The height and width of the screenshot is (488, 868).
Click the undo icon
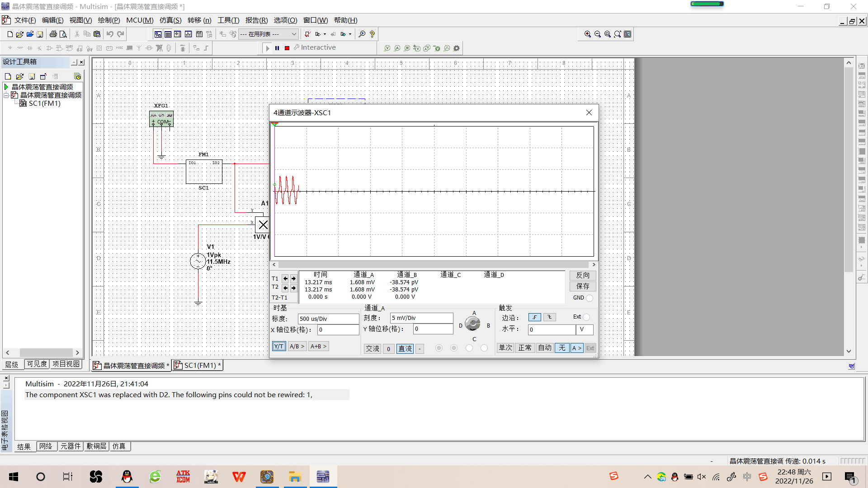point(110,34)
